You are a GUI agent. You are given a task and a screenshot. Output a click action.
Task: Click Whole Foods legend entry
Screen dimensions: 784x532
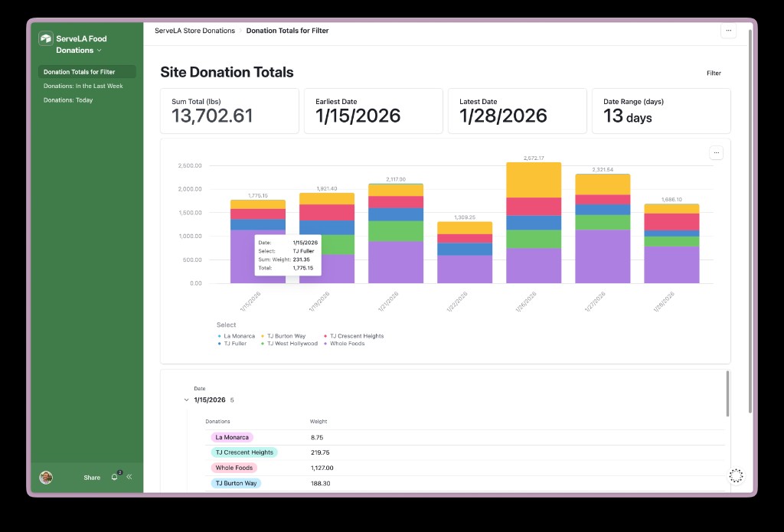pos(344,344)
